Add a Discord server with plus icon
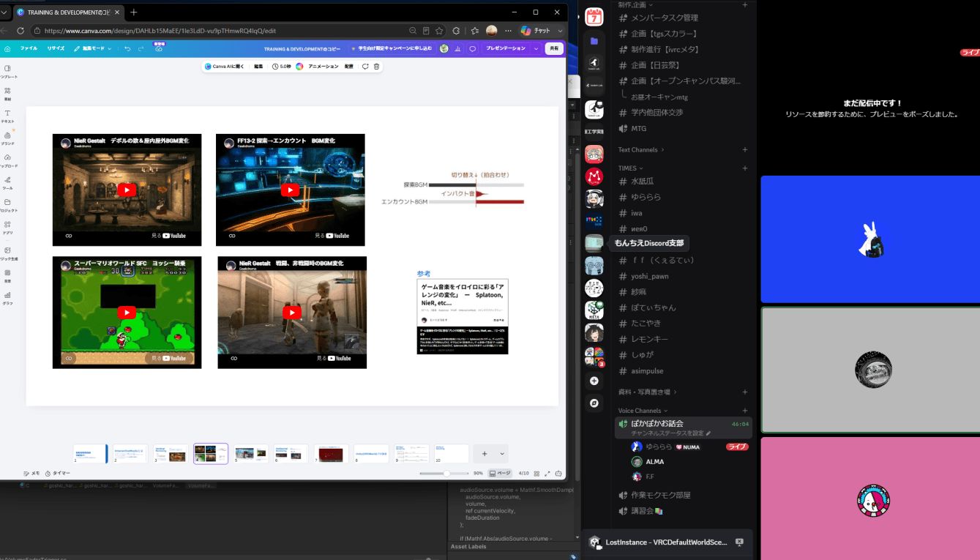 pyautogui.click(x=594, y=381)
